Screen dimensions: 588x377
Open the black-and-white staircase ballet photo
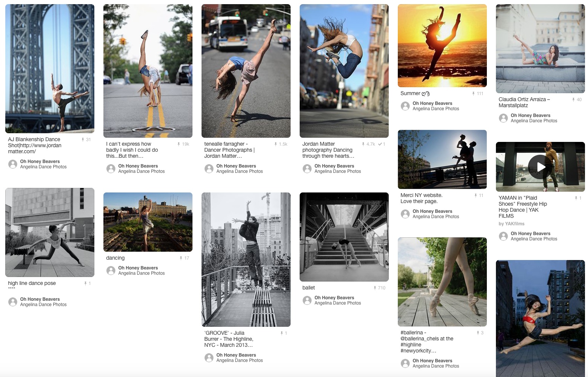[344, 237]
